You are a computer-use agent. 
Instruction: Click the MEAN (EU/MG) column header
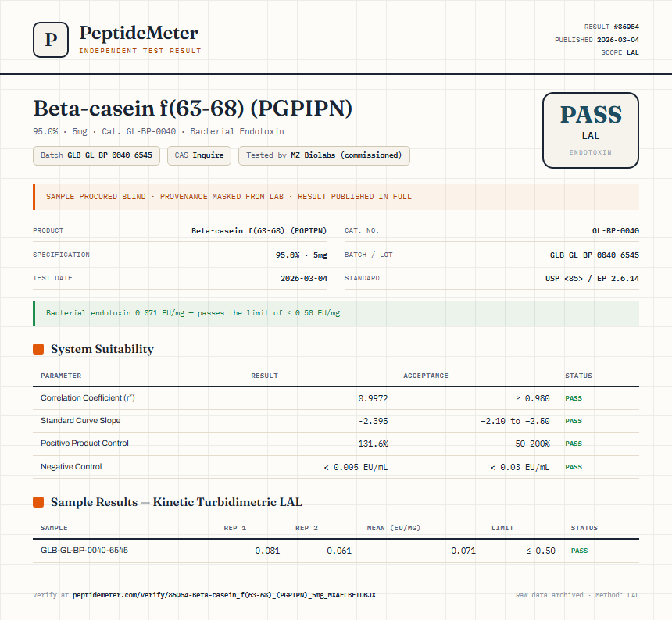pos(393,528)
